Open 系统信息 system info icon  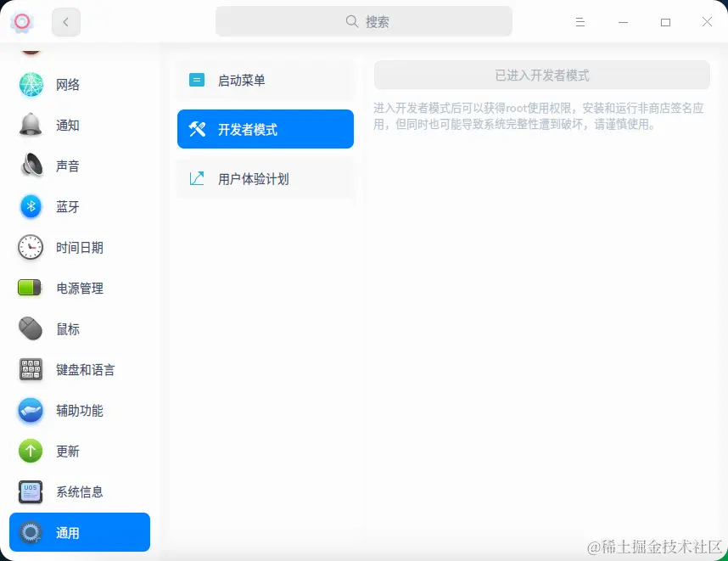click(x=30, y=491)
